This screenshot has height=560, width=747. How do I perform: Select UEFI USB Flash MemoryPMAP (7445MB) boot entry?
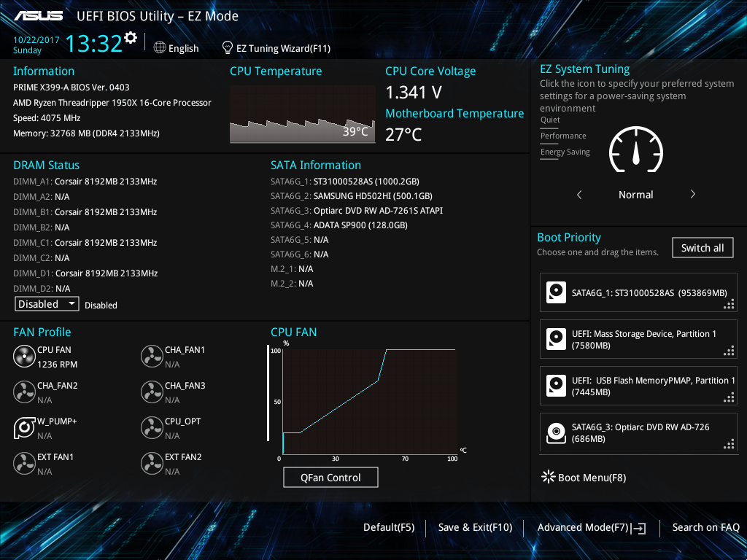click(x=638, y=386)
